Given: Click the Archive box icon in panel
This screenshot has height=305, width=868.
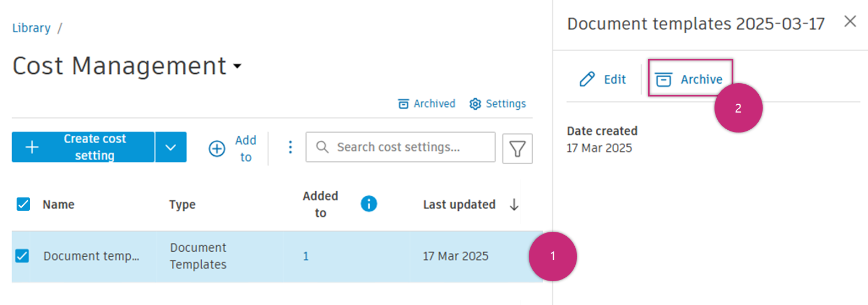Looking at the screenshot, I should pos(663,80).
